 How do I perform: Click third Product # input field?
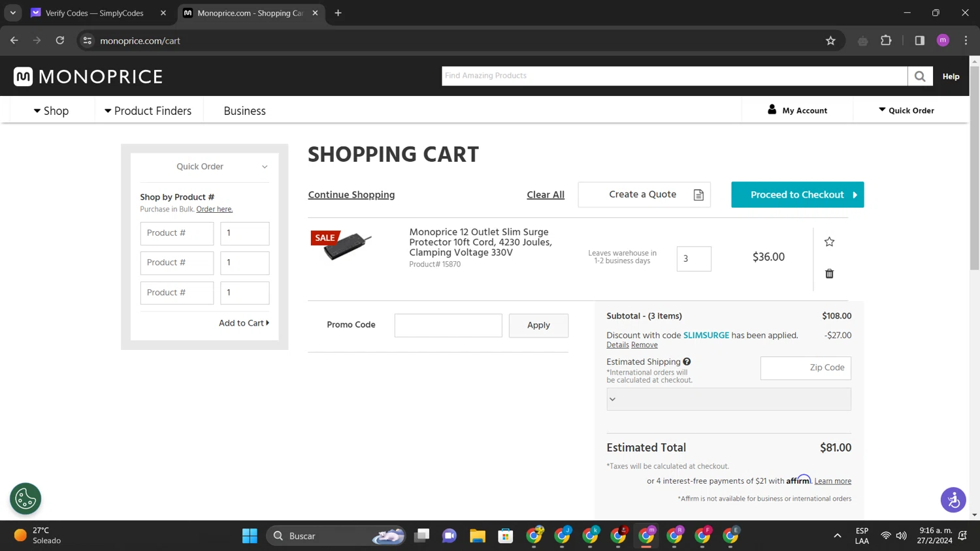click(x=177, y=293)
